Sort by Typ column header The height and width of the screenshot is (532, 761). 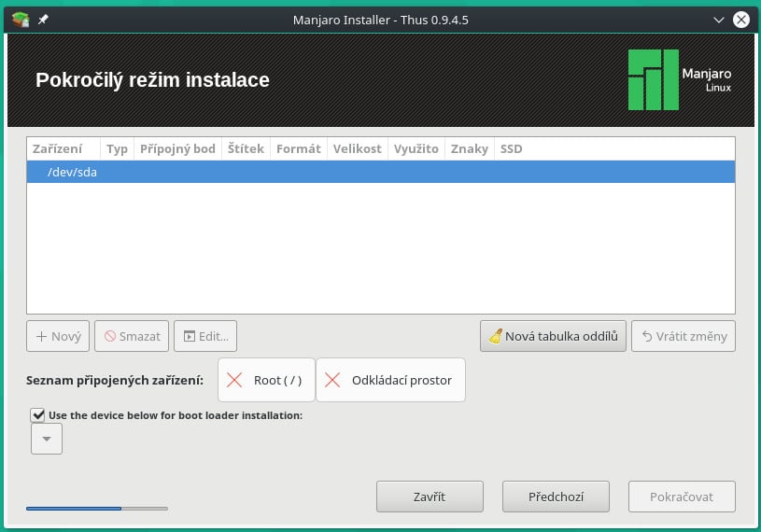117,149
